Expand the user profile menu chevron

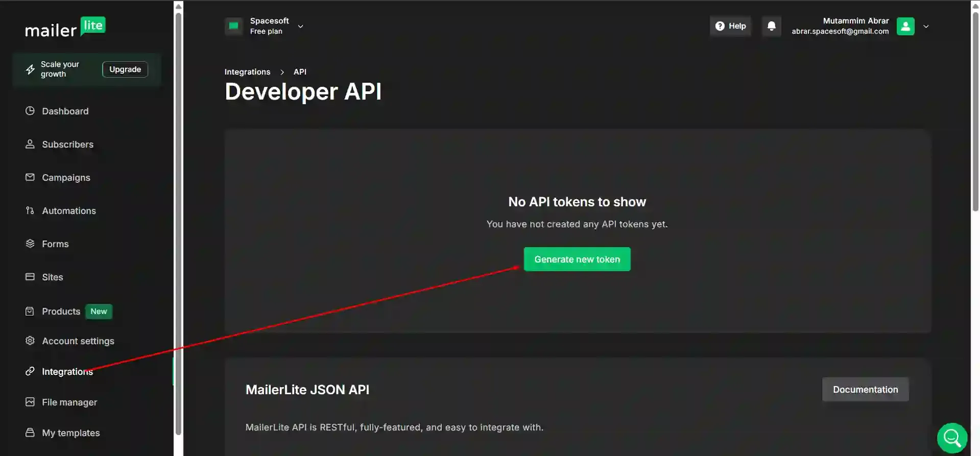(926, 27)
